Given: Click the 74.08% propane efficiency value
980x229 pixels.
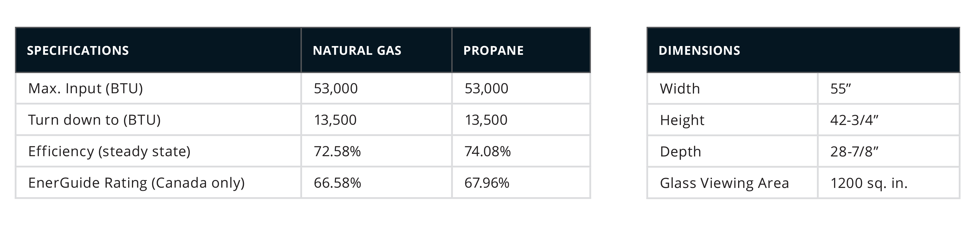Looking at the screenshot, I should 488,152.
